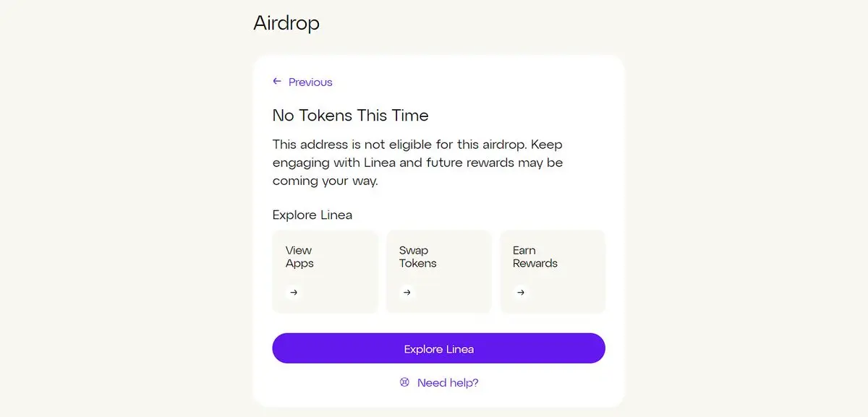868x417 pixels.
Task: Select the View Apps label text
Action: 299,257
